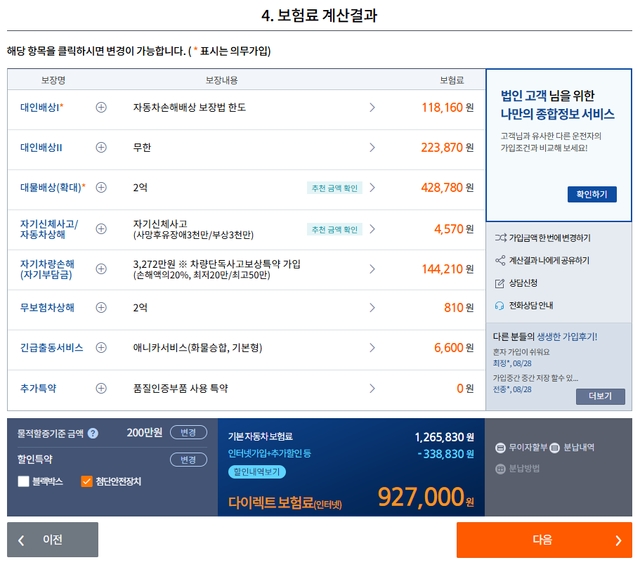This screenshot has width=640, height=563.
Task: Open the 대물배상 2억 row chevron
Action: point(372,187)
